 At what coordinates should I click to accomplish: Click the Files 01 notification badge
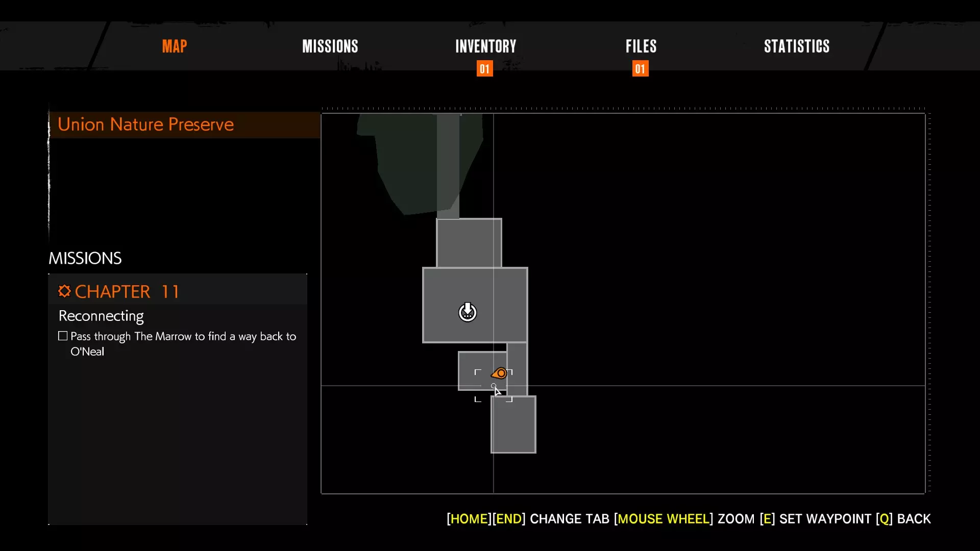(640, 69)
